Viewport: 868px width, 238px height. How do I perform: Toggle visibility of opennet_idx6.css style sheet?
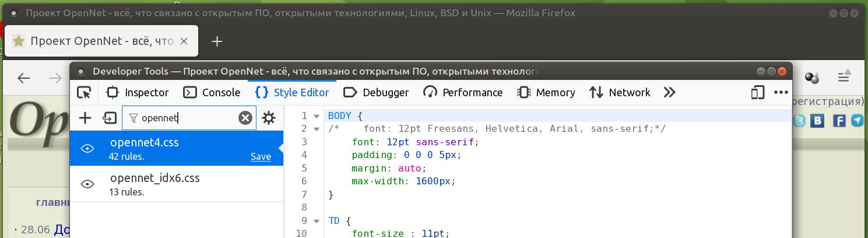coord(87,184)
